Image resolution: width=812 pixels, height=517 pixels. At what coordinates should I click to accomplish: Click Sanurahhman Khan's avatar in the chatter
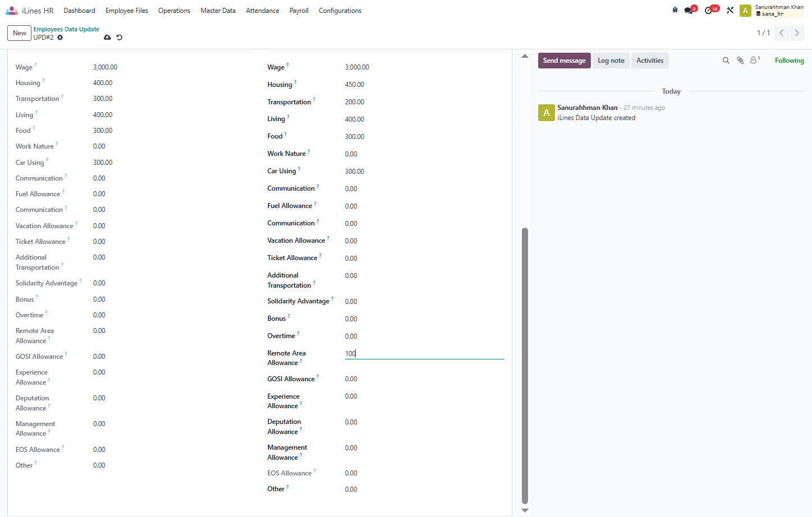(547, 113)
